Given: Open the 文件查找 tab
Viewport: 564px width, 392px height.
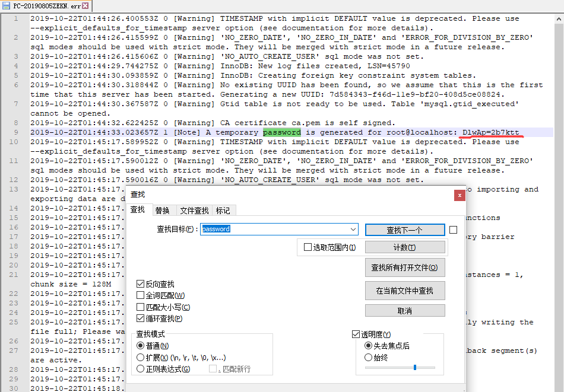Looking at the screenshot, I should (x=194, y=211).
